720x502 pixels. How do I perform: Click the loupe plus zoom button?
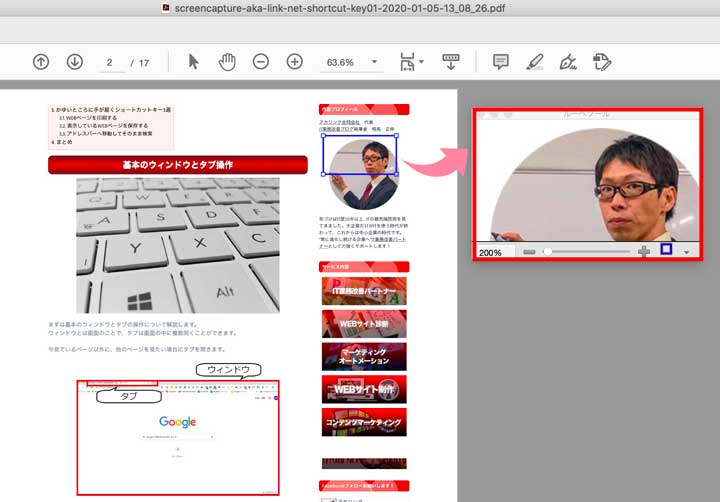pyautogui.click(x=644, y=252)
